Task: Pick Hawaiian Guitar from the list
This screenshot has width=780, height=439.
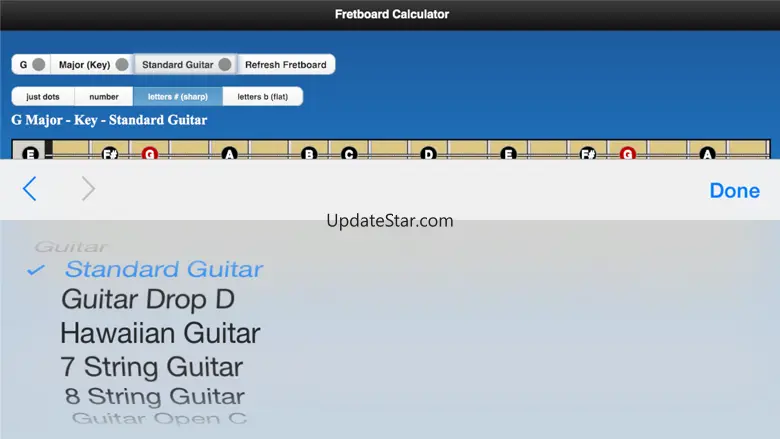Action: click(160, 333)
